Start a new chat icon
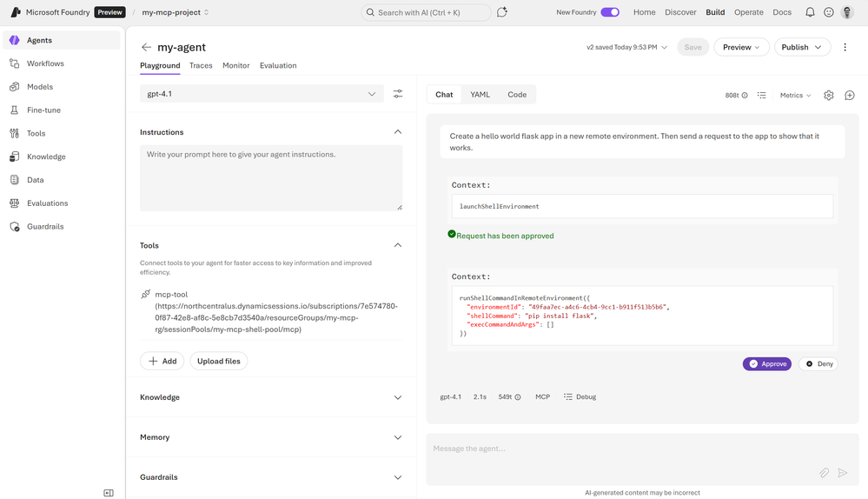Viewport: 868px width, 499px height. pos(850,96)
